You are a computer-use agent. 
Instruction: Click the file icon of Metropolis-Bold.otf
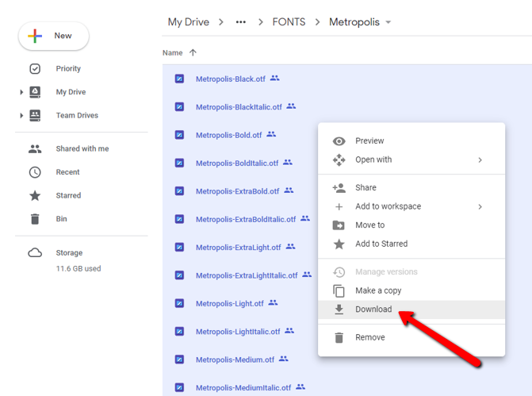tap(179, 135)
